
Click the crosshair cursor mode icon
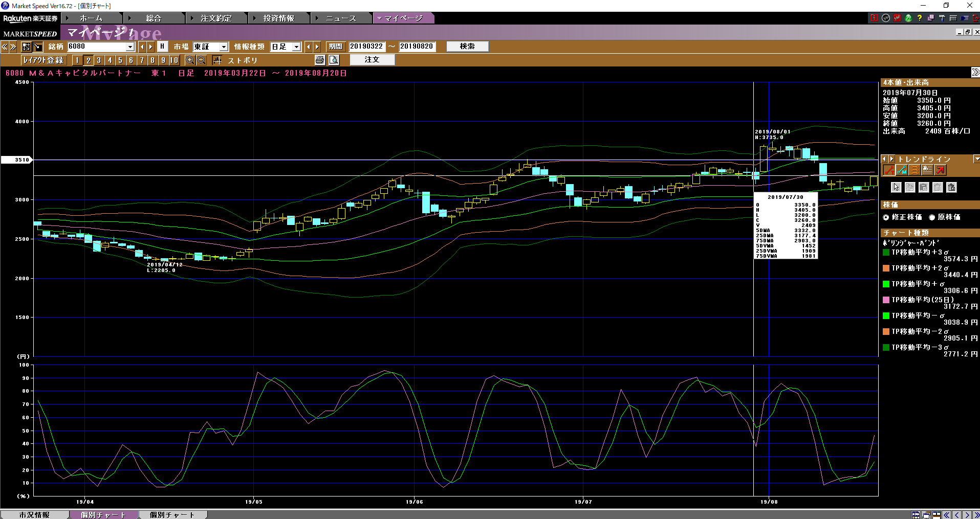coord(27,47)
